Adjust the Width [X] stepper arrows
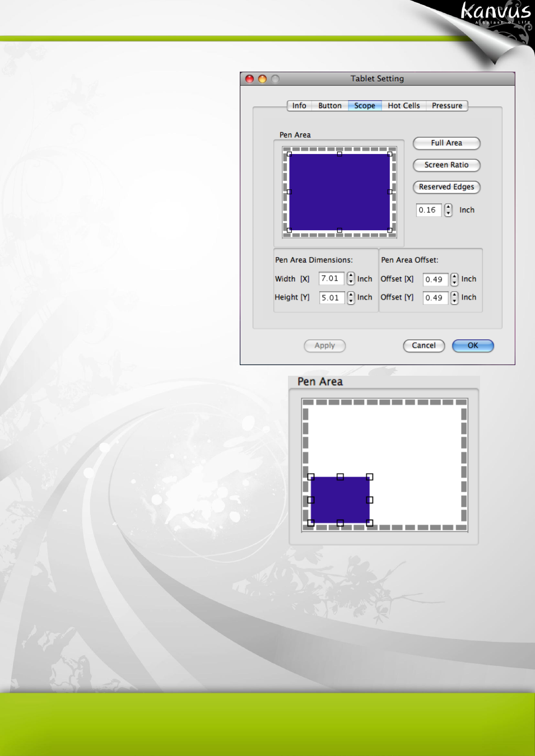Screen dimensions: 535x756 (x=351, y=278)
